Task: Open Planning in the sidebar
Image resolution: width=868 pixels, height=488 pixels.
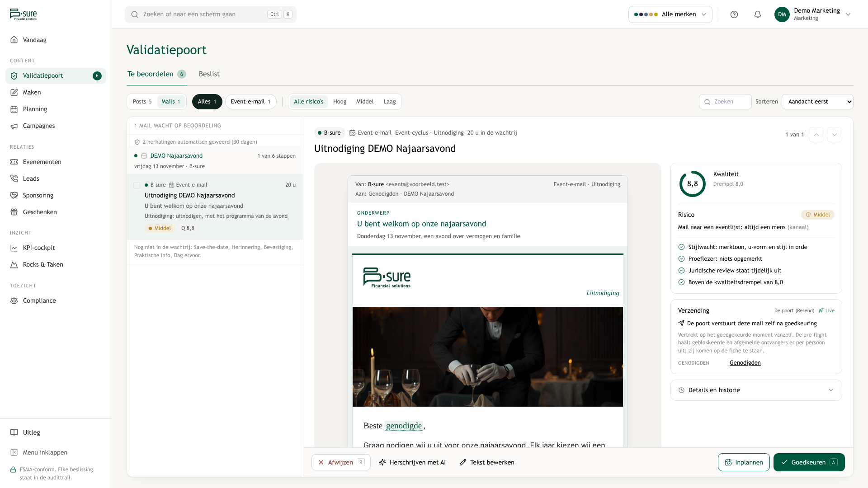Action: pos(56,109)
